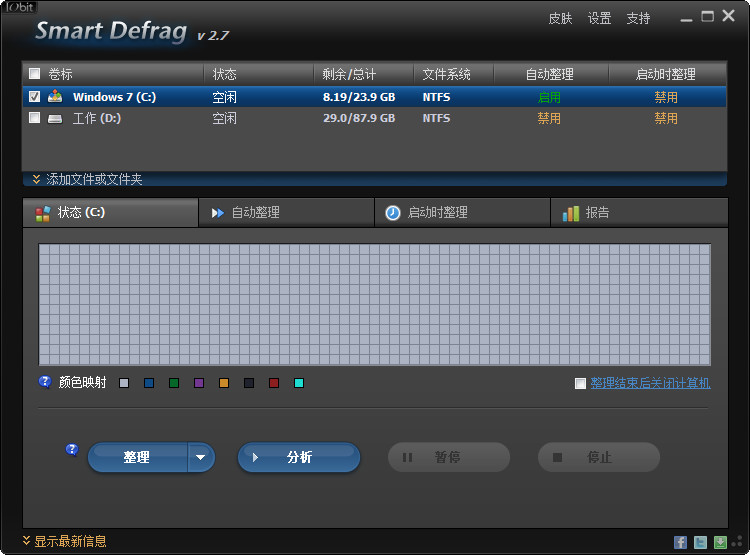
Task: Minimize the Smart Defrag window
Action: point(686,19)
